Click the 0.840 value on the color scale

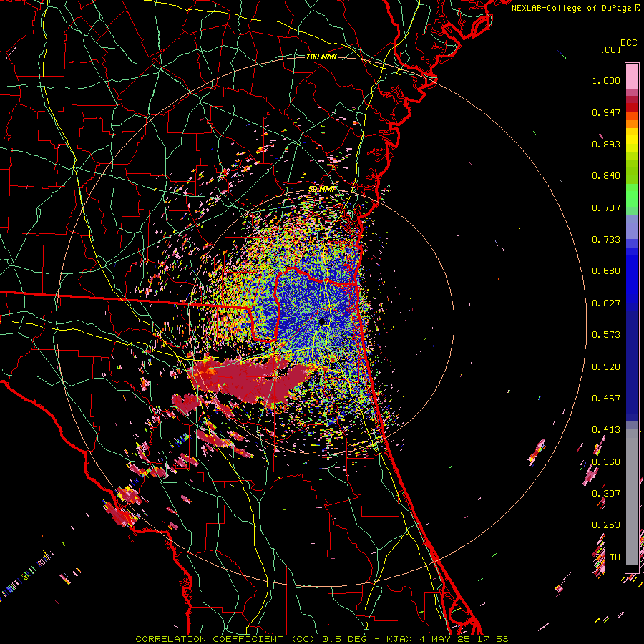(x=606, y=176)
